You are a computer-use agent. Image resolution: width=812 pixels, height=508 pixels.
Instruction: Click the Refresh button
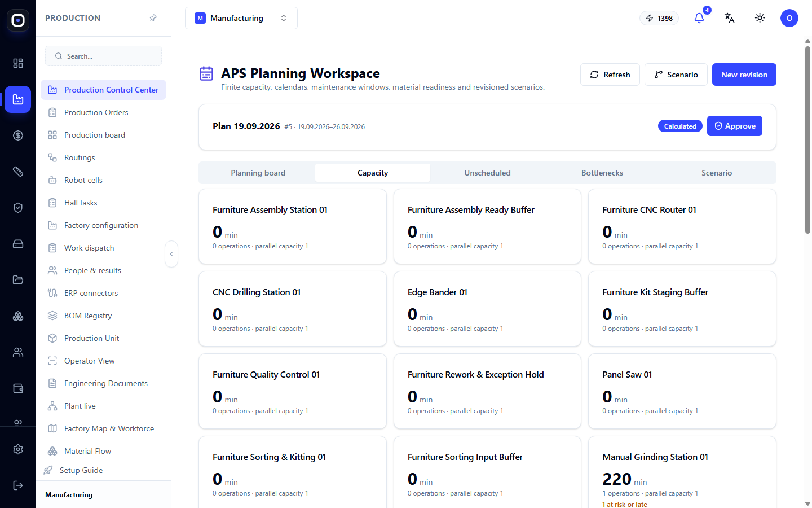click(610, 75)
